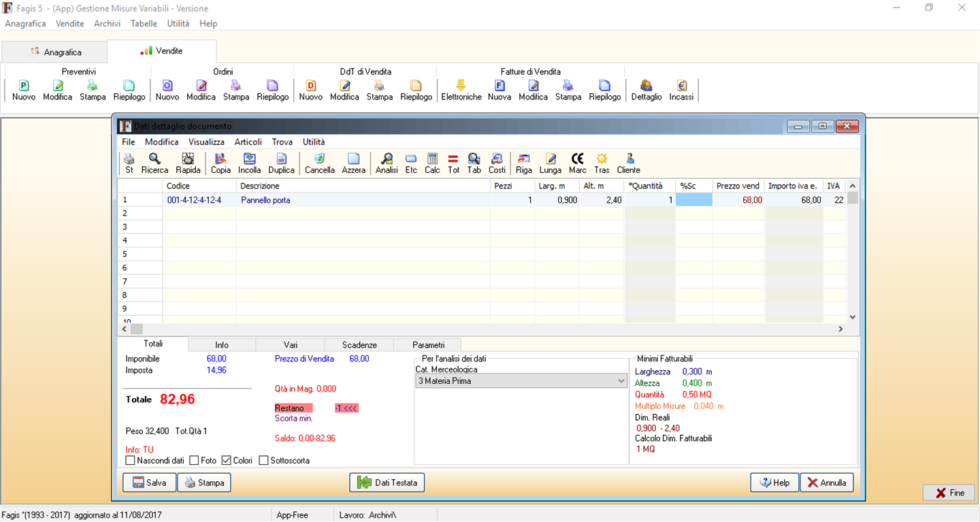
Task: Click the Annulla button
Action: pos(827,483)
